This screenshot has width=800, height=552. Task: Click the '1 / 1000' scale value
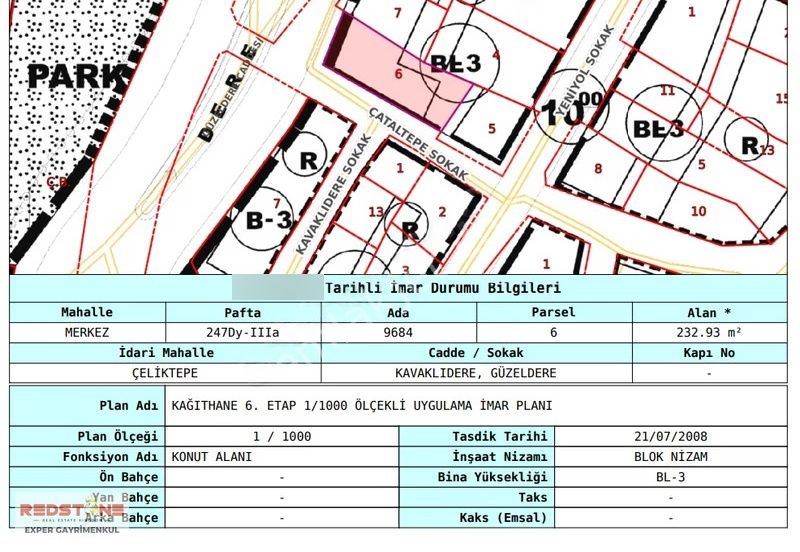pos(282,437)
